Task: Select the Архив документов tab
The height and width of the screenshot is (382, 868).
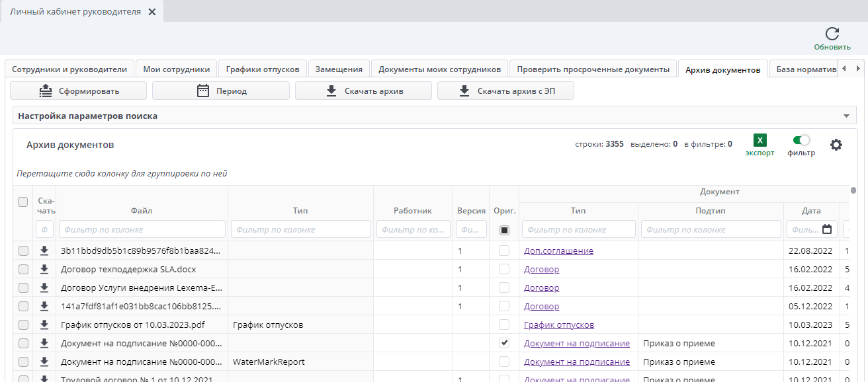Action: (x=723, y=69)
